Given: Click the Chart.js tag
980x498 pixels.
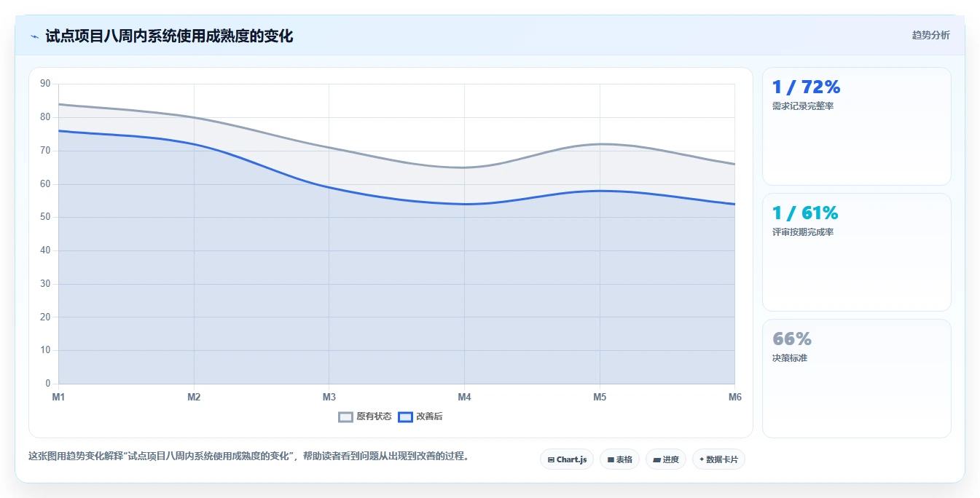Looking at the screenshot, I should point(567,459).
